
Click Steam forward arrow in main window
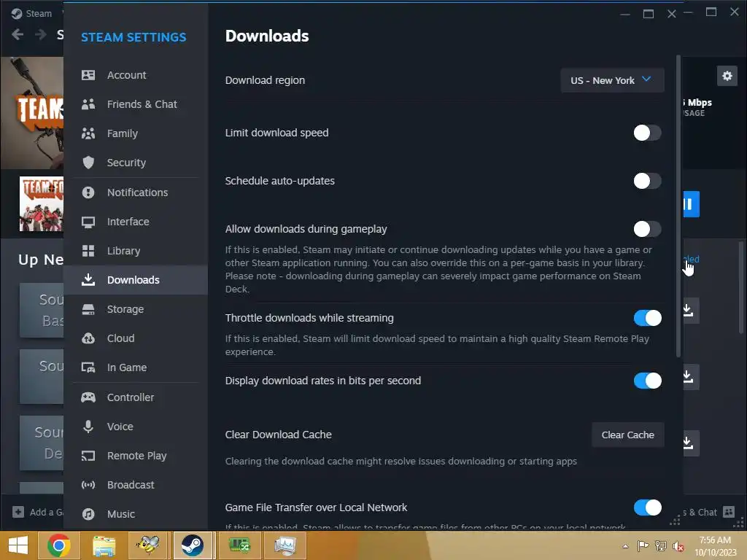pos(41,34)
